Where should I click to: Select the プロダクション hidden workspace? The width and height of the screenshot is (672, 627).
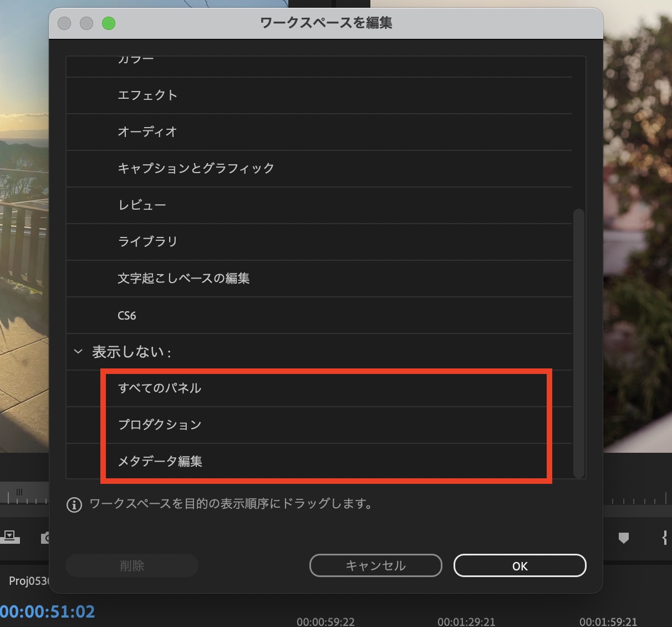tap(319, 425)
